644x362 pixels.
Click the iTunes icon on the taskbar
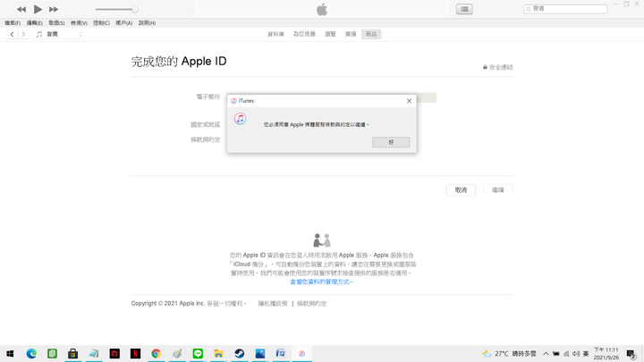(302, 353)
